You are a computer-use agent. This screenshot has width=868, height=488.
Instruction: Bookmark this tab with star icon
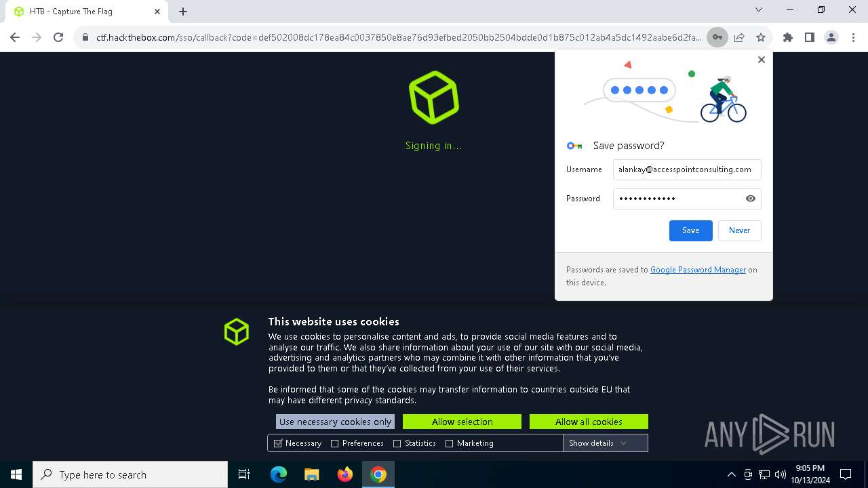[761, 37]
